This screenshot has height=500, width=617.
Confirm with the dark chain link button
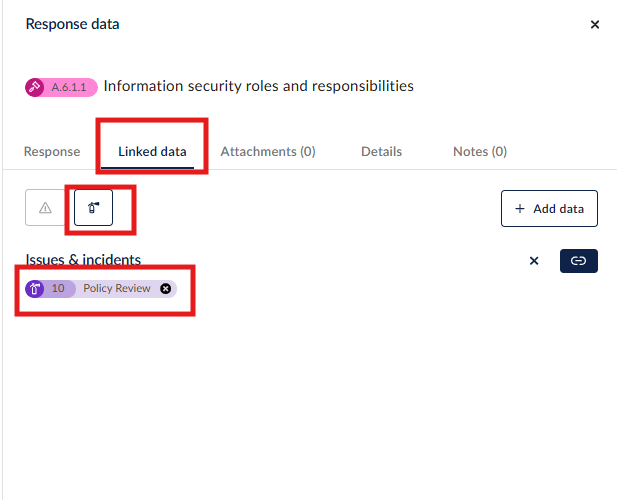point(579,261)
